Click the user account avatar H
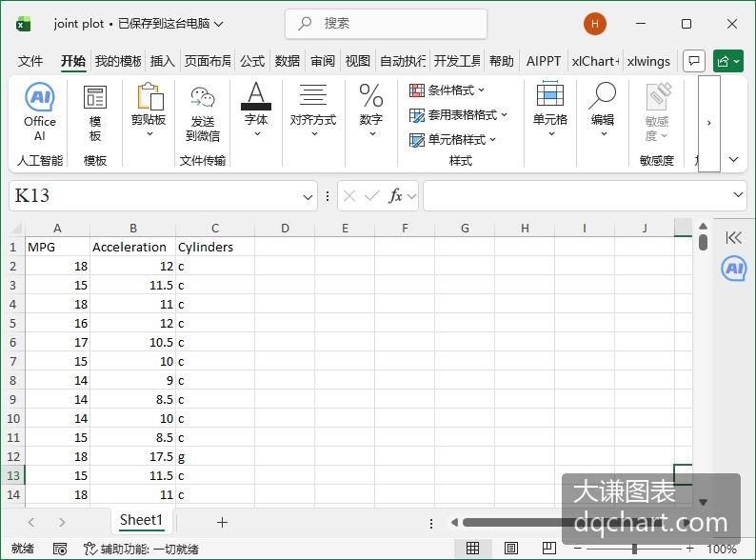 (x=594, y=24)
